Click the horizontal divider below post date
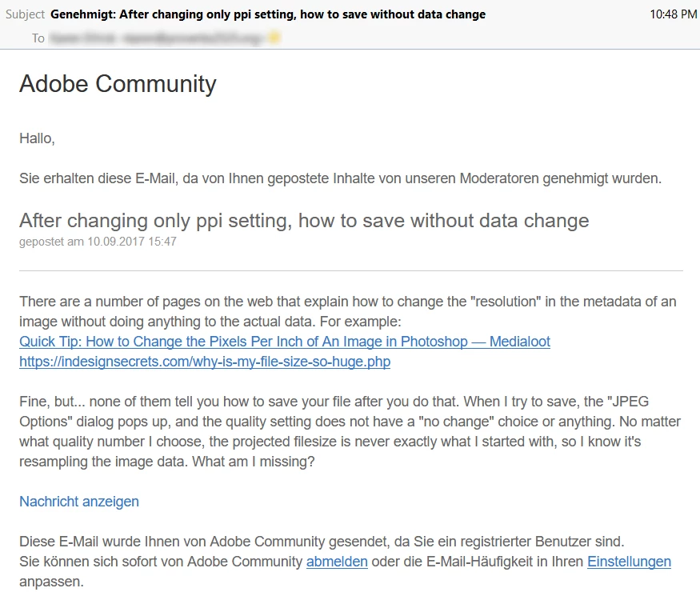The height and width of the screenshot is (592, 700). click(350, 271)
